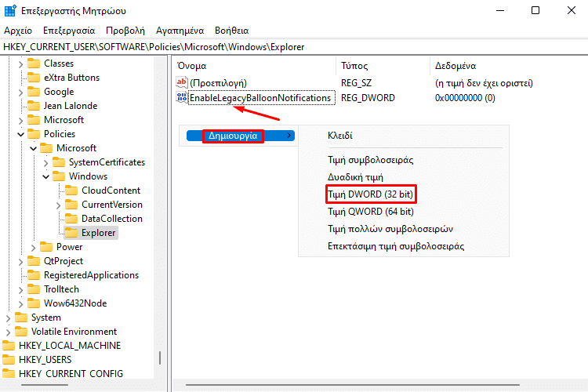Click the Windows folder icon
The width and height of the screenshot is (588, 392).
click(59, 176)
